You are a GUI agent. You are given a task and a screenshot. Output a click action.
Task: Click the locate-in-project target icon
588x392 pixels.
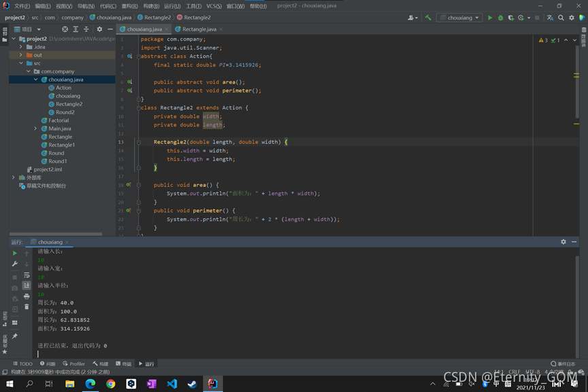tap(65, 29)
